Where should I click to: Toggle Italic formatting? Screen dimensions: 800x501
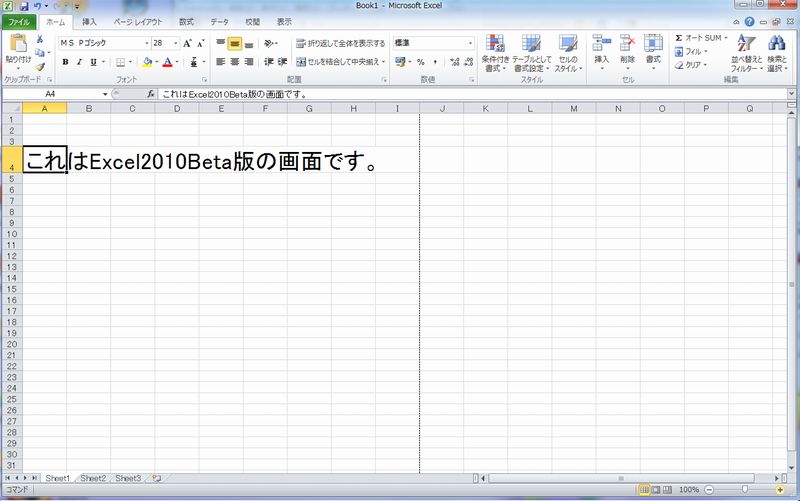coord(79,62)
